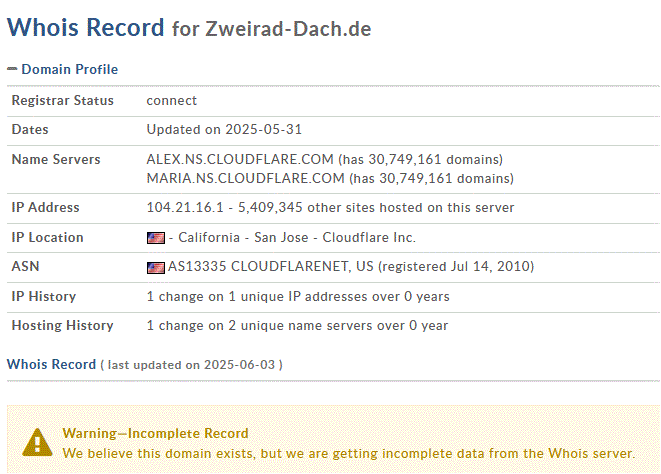
Task: Click the California - San Jose location text
Action: coord(243,237)
